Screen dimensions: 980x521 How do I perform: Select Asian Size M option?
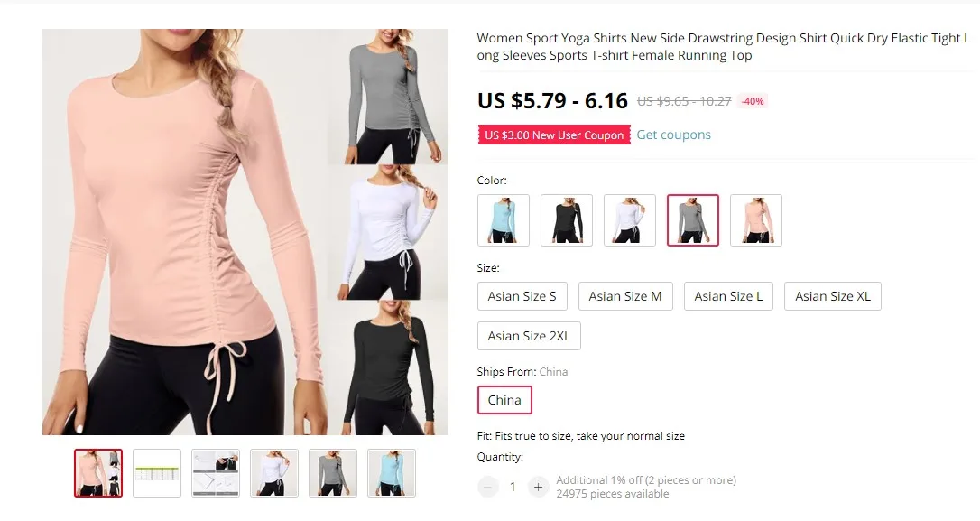[625, 296]
